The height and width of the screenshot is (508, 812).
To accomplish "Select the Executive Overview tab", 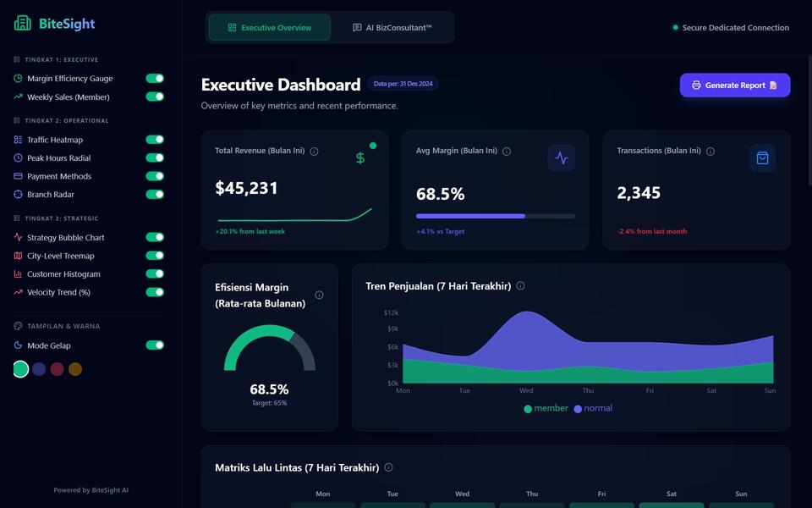I will click(x=269, y=27).
